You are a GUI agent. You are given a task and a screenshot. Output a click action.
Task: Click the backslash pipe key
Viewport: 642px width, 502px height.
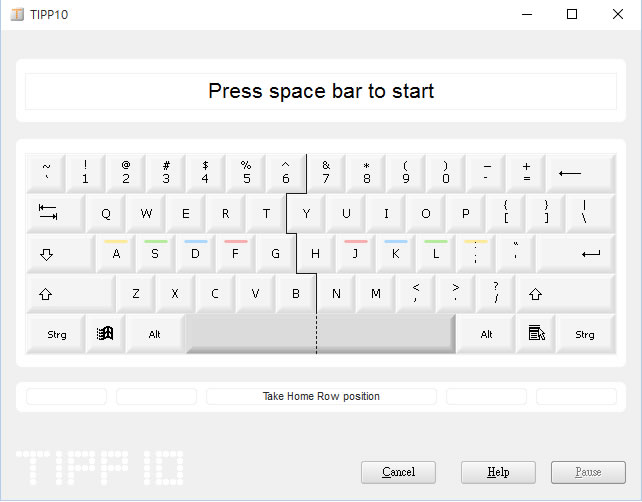pyautogui.click(x=590, y=213)
